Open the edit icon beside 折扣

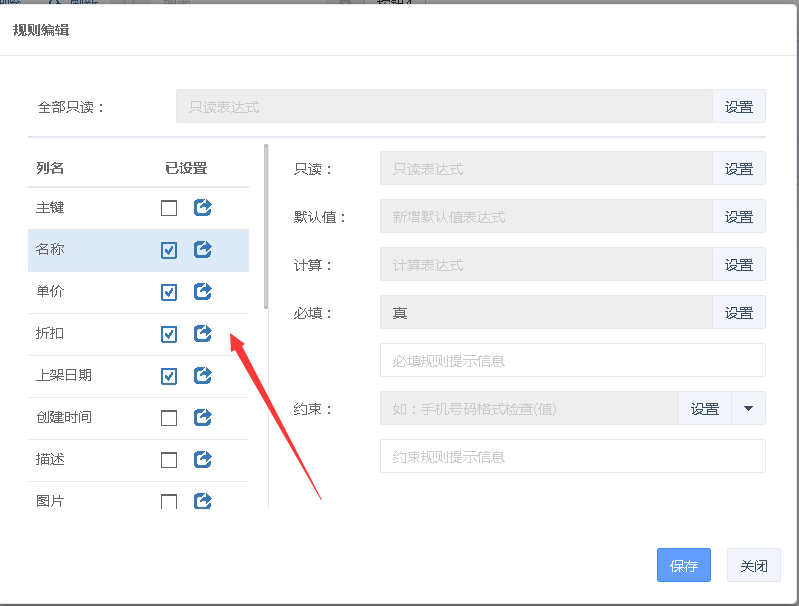click(x=202, y=334)
